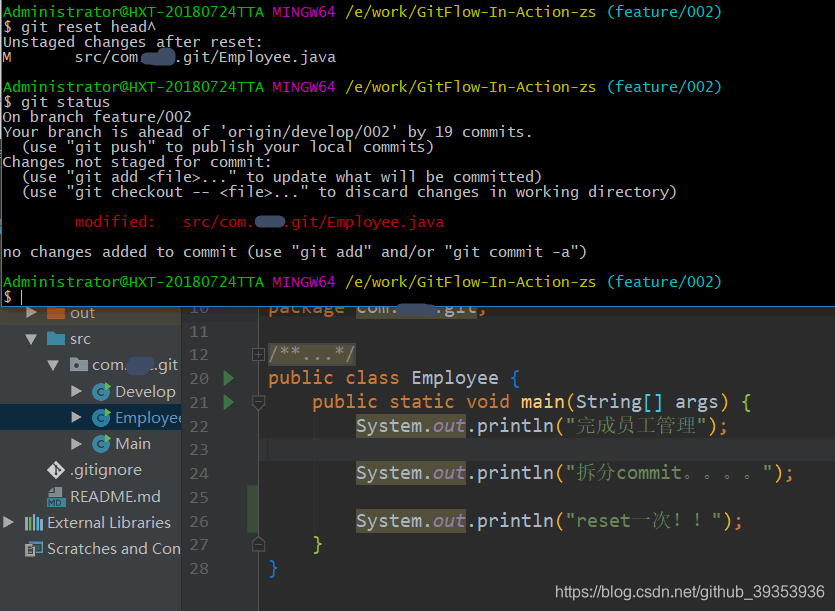Click the Employee class icon
The height and width of the screenshot is (611, 835).
(101, 417)
